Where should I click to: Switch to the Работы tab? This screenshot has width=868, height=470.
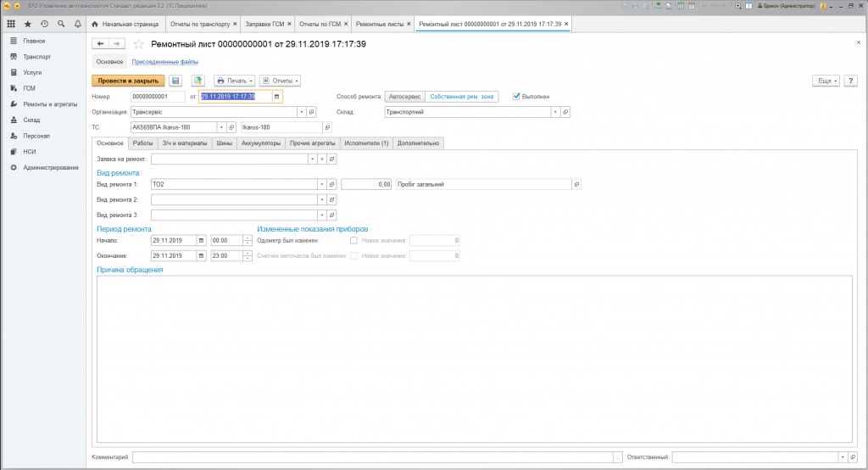point(142,143)
